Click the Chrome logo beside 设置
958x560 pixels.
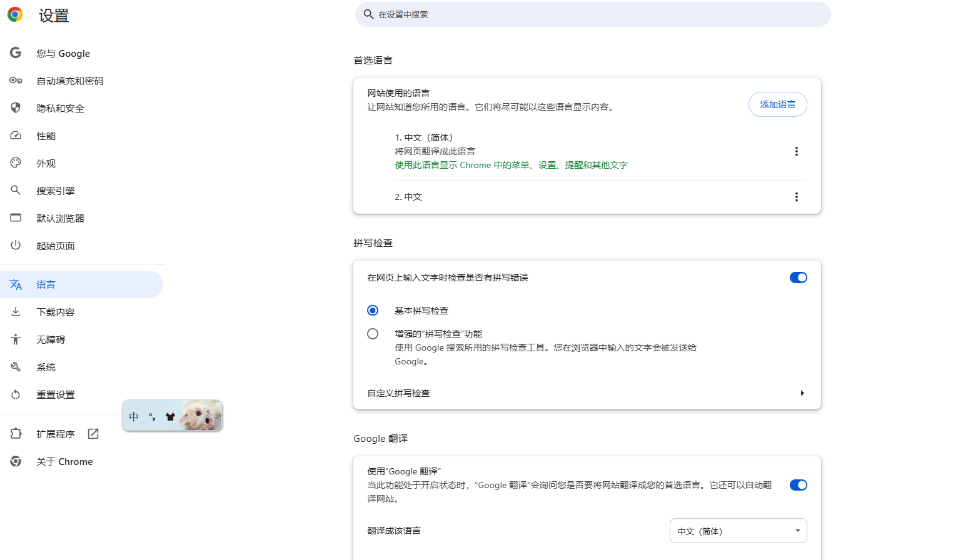(x=15, y=14)
